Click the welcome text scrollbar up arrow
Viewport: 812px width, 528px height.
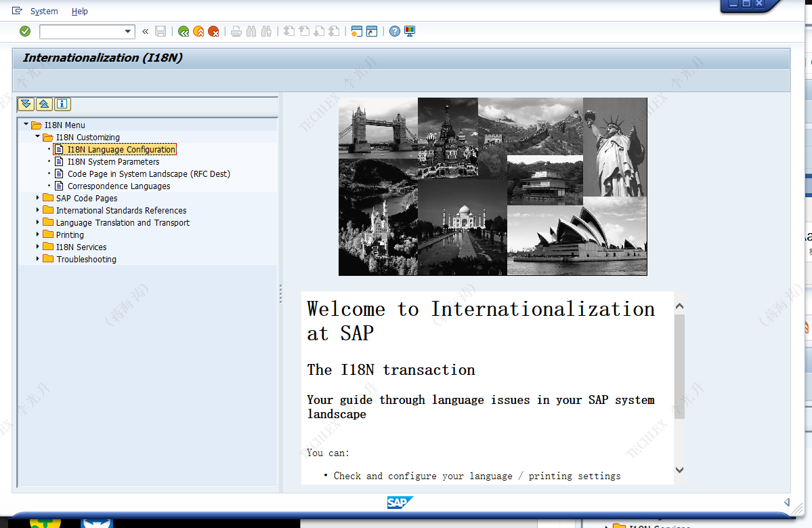coord(679,306)
